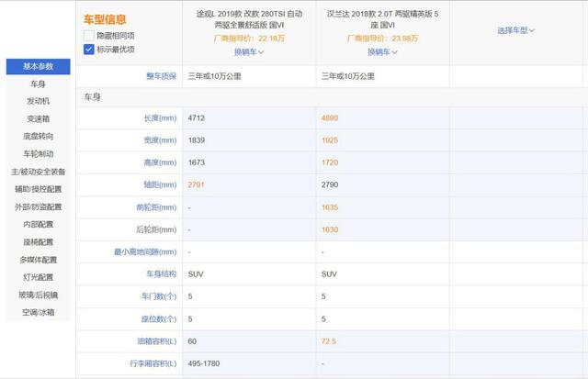Select 内部配置 in sidebar

point(39,224)
